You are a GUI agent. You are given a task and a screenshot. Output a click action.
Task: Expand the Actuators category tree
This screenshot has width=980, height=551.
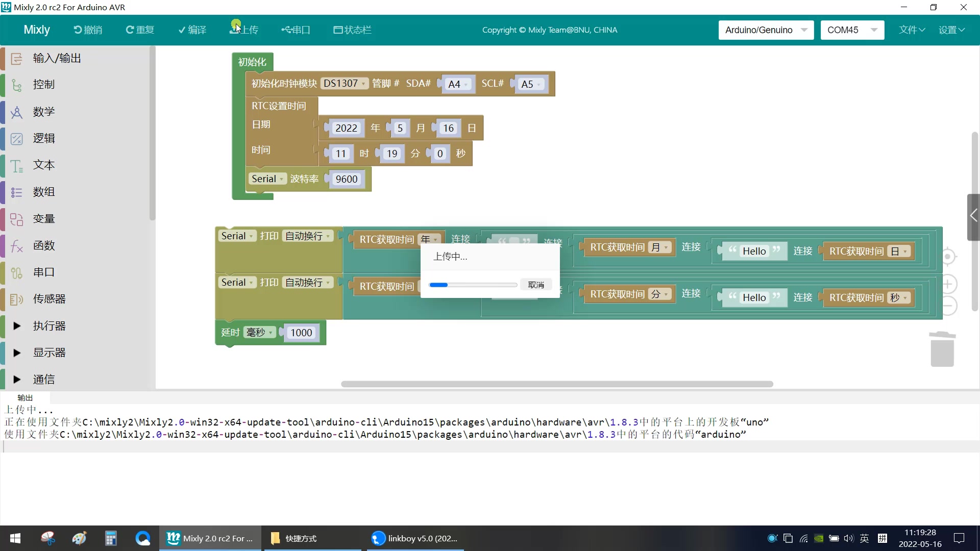click(17, 325)
